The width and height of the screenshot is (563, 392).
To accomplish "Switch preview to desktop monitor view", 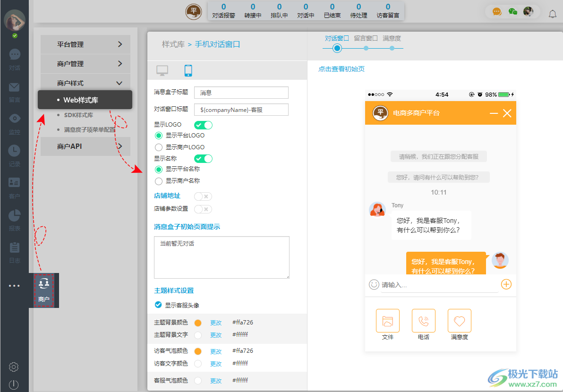I will click(162, 69).
